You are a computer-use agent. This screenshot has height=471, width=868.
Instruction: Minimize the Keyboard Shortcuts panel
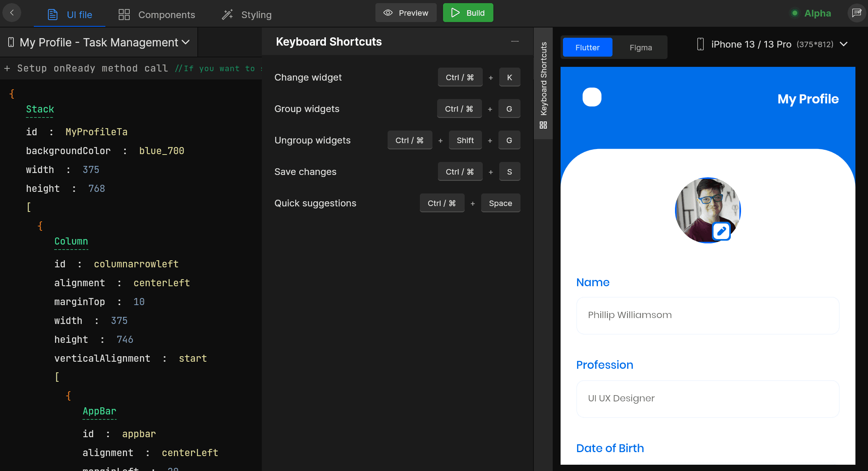coord(515,41)
